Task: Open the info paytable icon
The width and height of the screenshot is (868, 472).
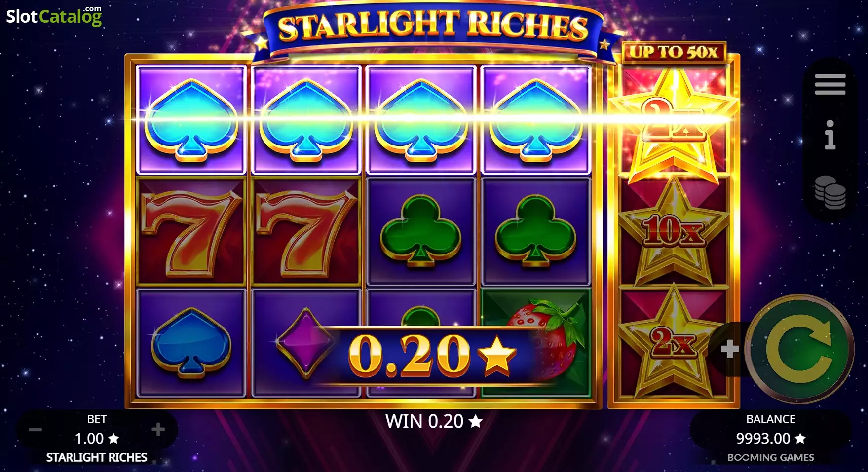Action: pos(830,135)
